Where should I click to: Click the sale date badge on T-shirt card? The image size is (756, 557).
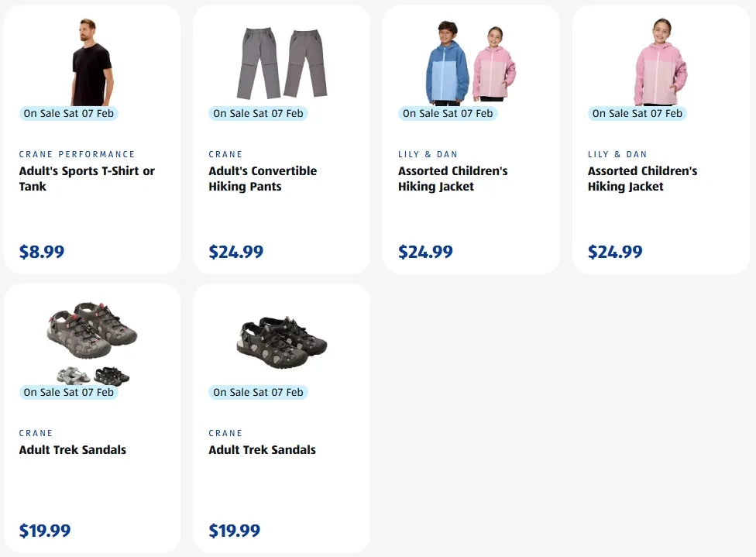coord(69,113)
